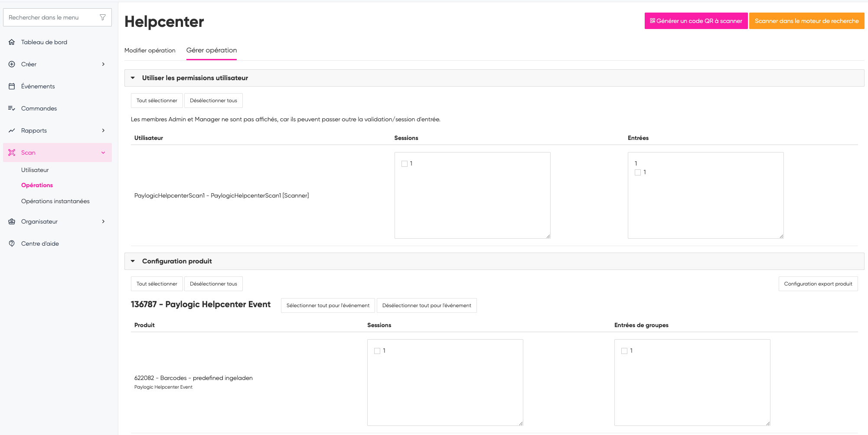Image resolution: width=868 pixels, height=435 pixels.
Task: Click the Événements calendar icon
Action: (x=12, y=86)
